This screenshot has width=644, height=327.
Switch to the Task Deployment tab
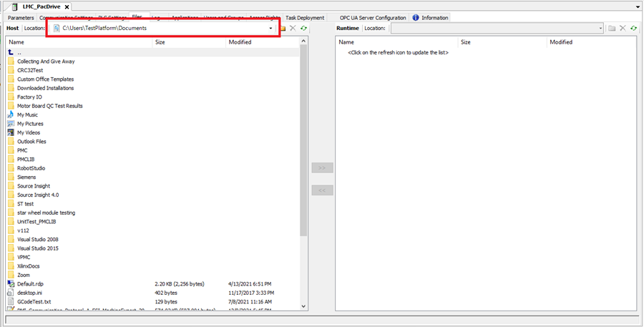(x=305, y=18)
